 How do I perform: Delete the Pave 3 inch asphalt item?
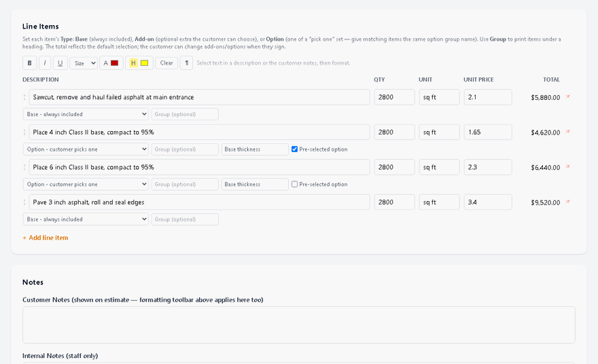click(x=568, y=202)
